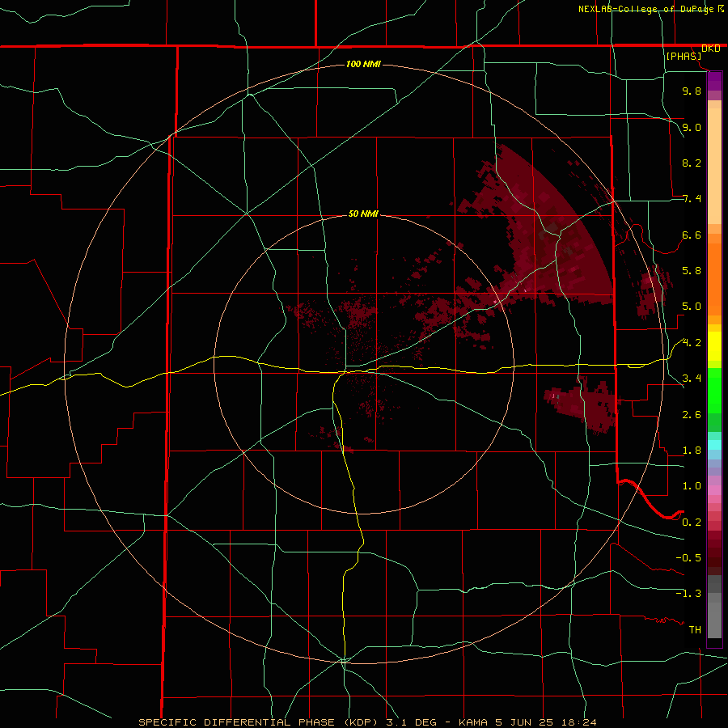728x728 pixels.
Task: Click the 1.8 scale value
Action: 692,451
